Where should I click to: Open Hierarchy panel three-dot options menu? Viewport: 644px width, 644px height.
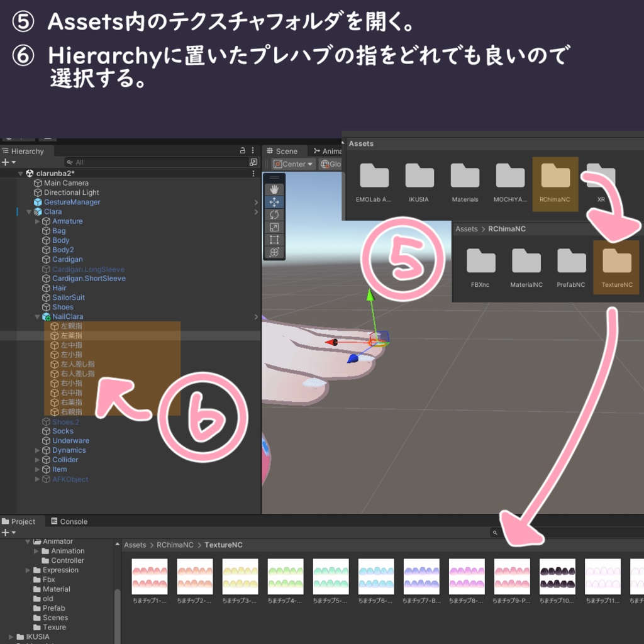coord(253,151)
